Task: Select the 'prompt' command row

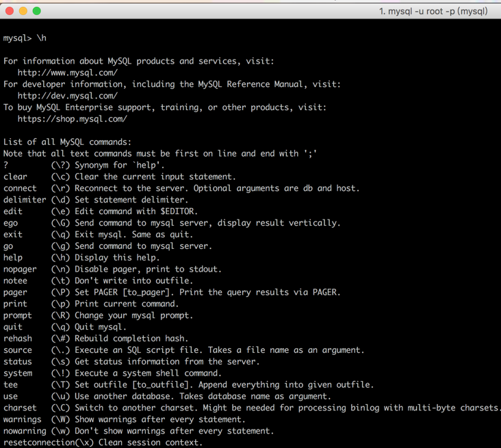Action: tap(98, 315)
